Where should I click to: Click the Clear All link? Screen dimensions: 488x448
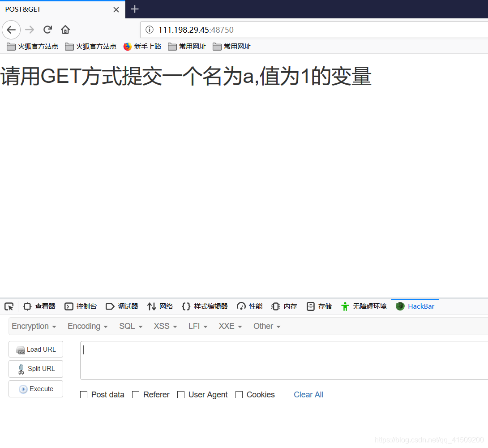point(309,395)
